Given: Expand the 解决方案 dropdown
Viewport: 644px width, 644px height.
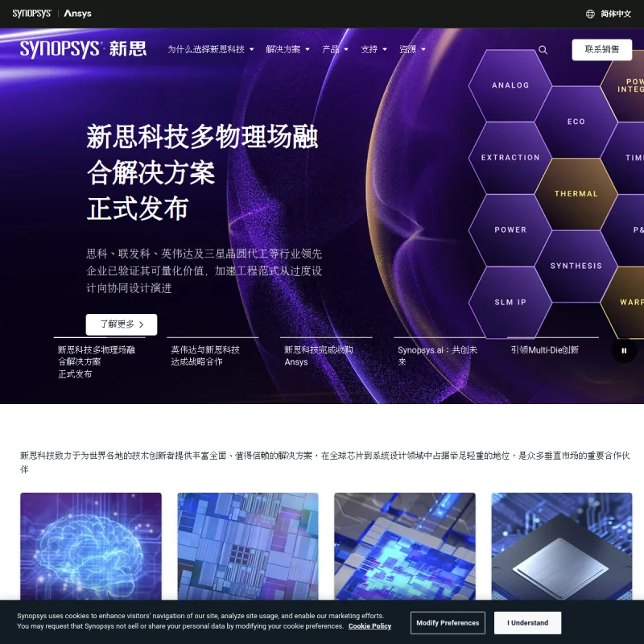Looking at the screenshot, I should 287,49.
